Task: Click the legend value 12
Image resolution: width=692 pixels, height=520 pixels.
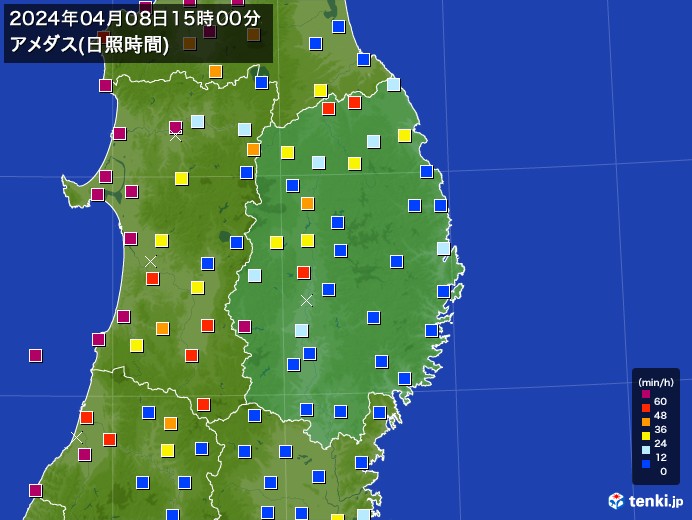Action: (660, 457)
